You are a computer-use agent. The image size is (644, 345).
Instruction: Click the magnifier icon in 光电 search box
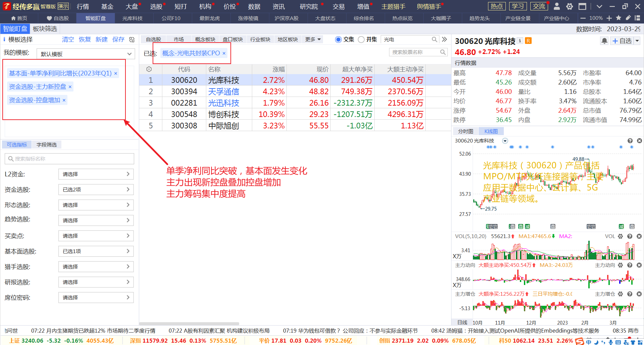tap(434, 40)
